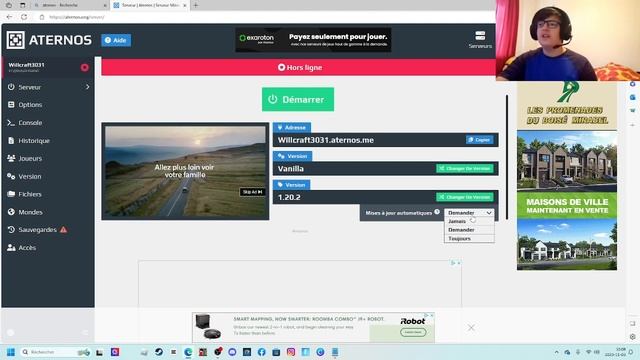Switch to the first browser tab

tap(69, 5)
